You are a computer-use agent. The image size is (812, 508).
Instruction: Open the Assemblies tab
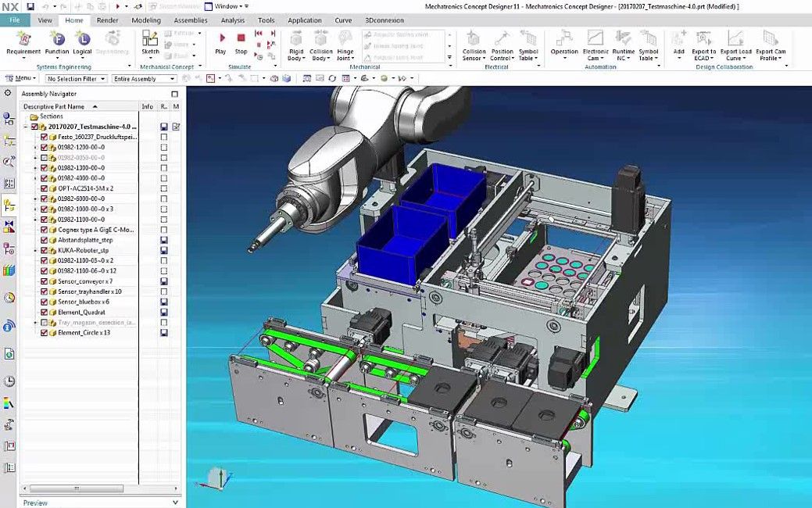pos(191,20)
